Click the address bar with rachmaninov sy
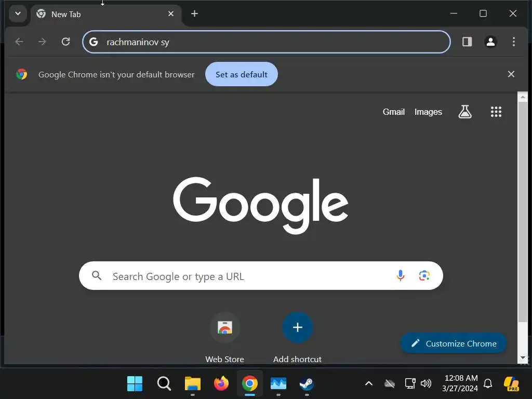 pos(267,42)
